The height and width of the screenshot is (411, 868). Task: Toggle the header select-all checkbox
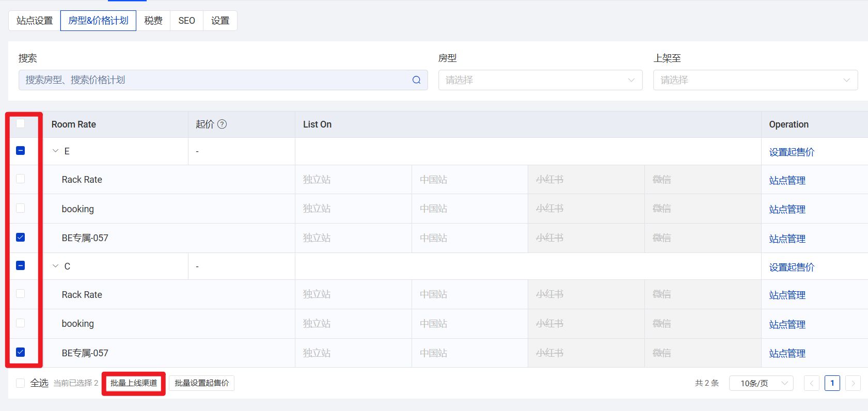point(21,123)
